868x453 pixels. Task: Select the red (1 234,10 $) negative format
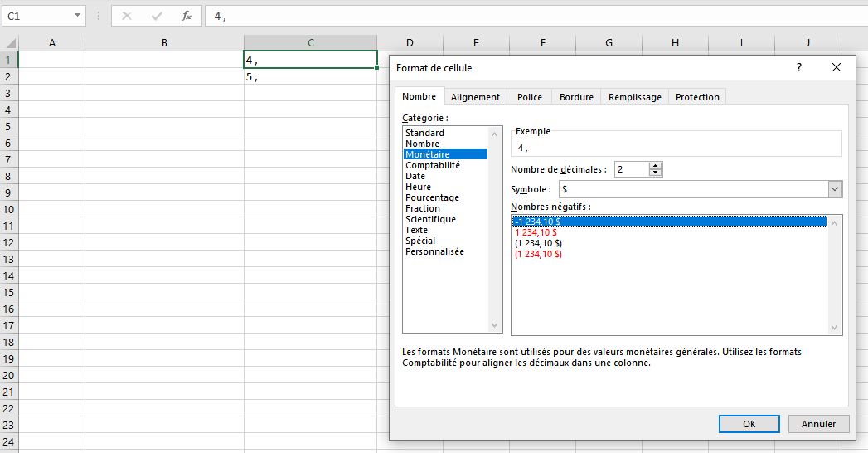click(538, 254)
